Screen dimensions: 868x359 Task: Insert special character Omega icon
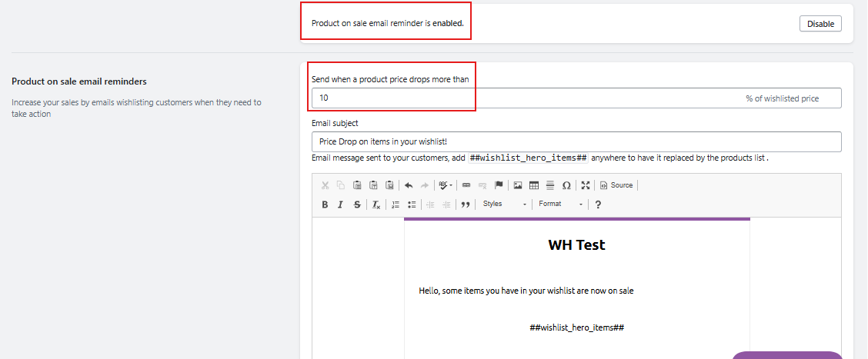[566, 185]
